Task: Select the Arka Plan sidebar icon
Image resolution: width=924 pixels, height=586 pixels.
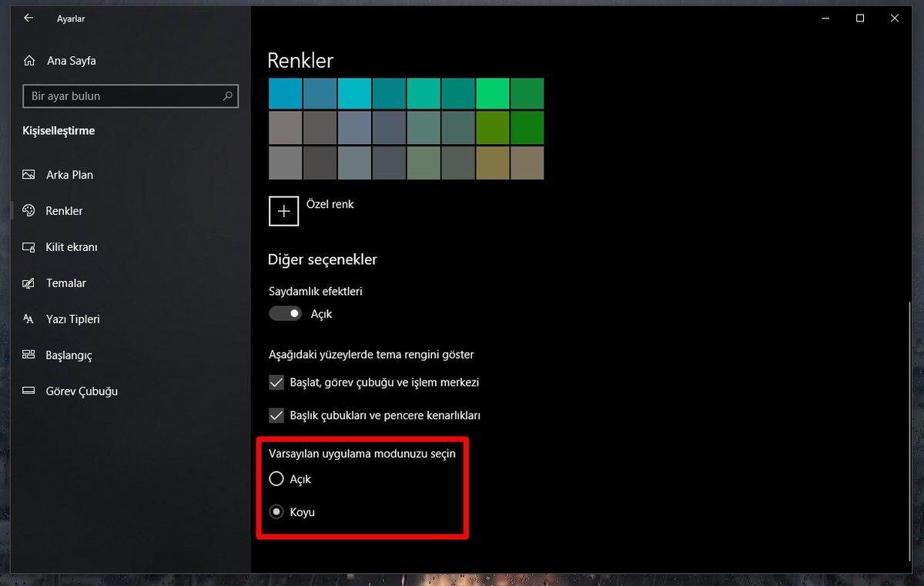Action: (29, 175)
